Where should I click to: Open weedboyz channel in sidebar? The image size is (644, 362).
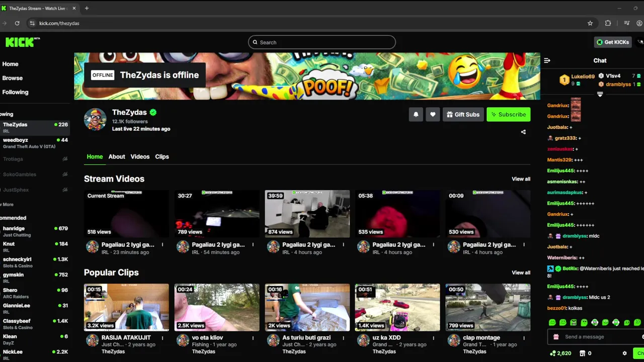click(34, 143)
